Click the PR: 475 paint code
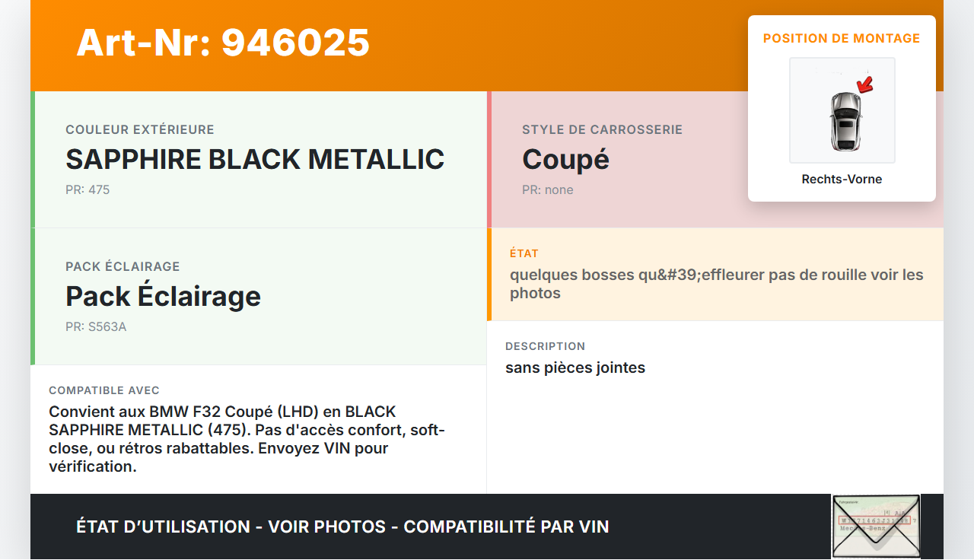 pyautogui.click(x=88, y=190)
